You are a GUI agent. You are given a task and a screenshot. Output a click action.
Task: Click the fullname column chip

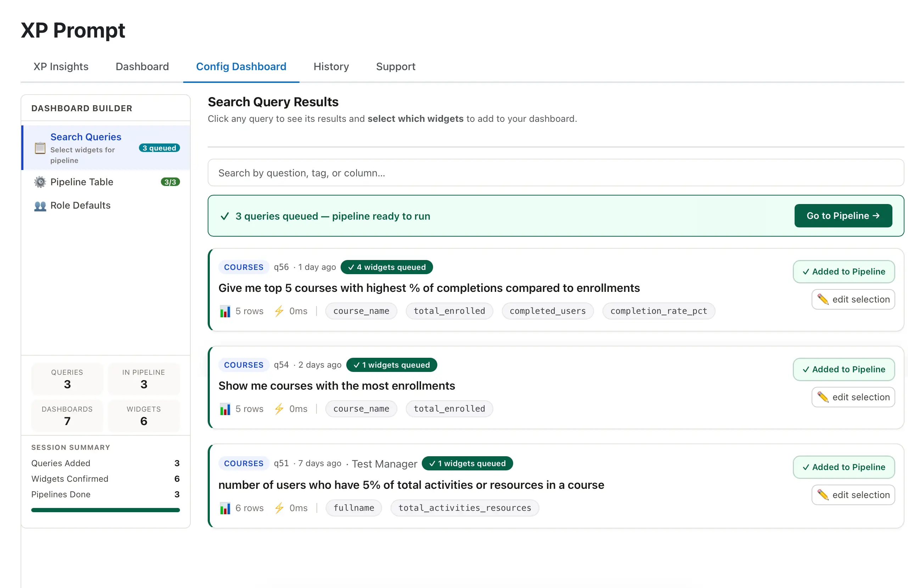354,508
